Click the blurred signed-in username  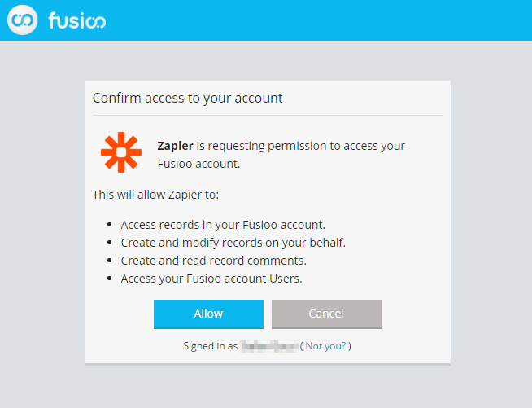coord(268,346)
